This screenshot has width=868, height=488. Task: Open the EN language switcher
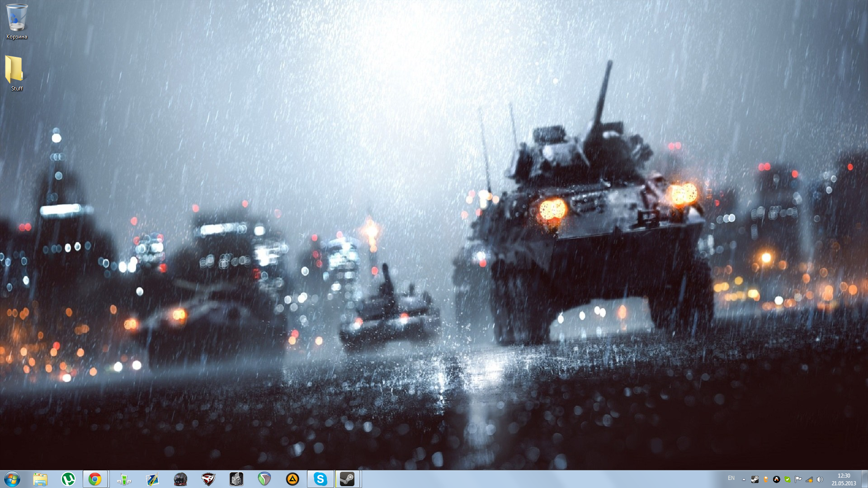[731, 478]
